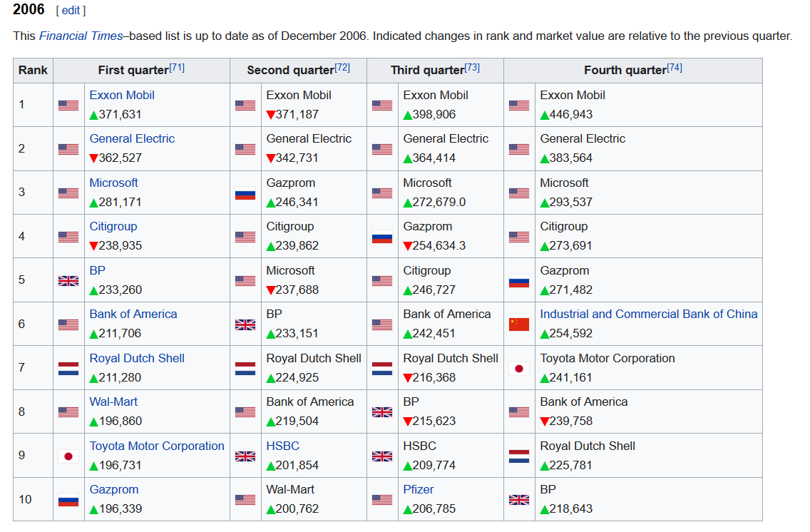Click green up arrow beside 446,943

point(545,116)
